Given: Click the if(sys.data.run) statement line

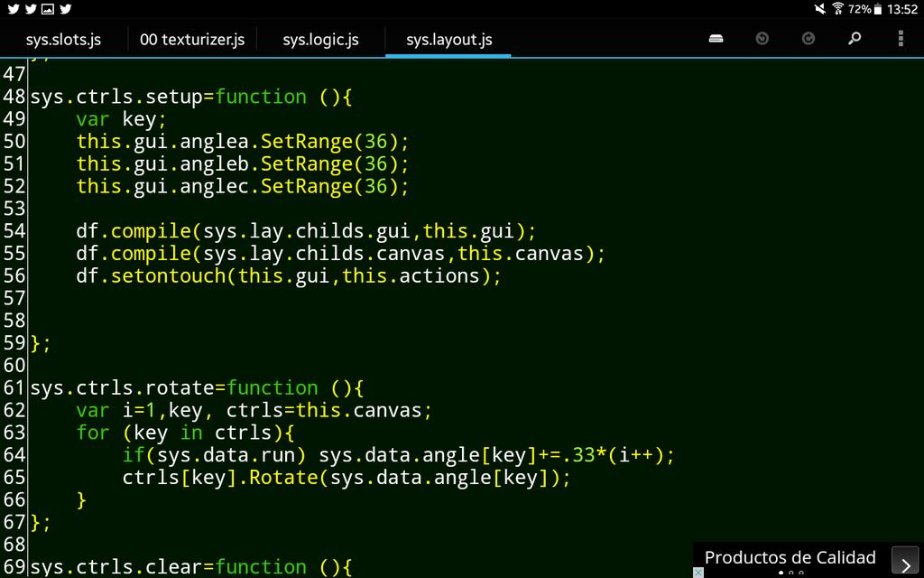Looking at the screenshot, I should coord(398,455).
